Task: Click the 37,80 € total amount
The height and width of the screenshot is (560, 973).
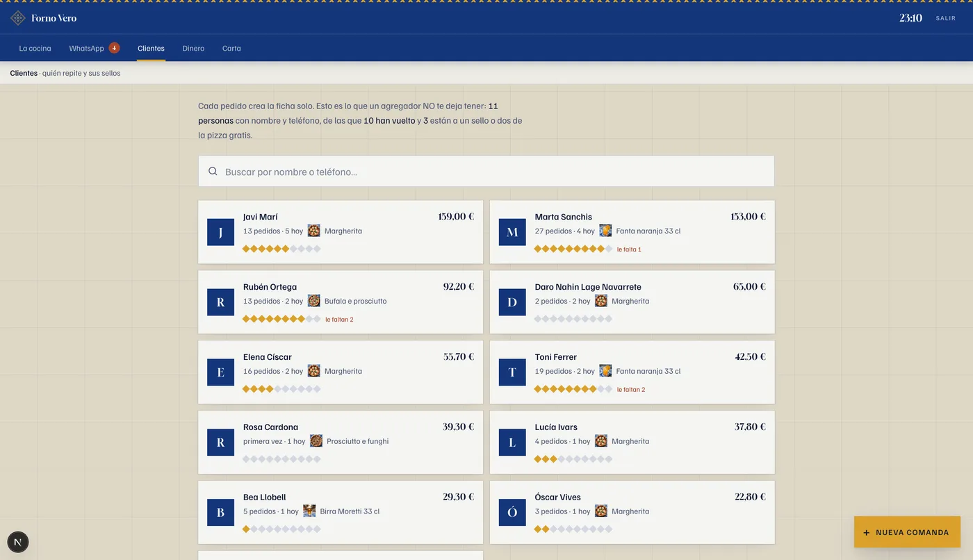Action: tap(751, 427)
